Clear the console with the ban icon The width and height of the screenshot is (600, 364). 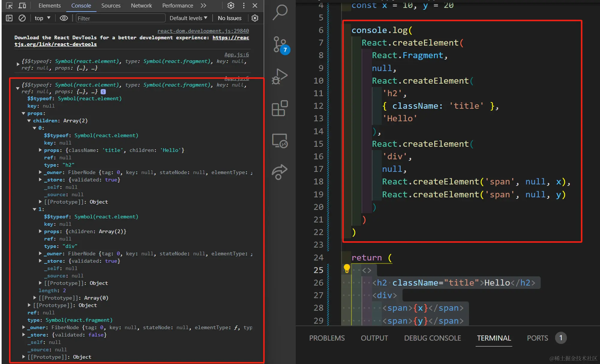click(x=22, y=18)
